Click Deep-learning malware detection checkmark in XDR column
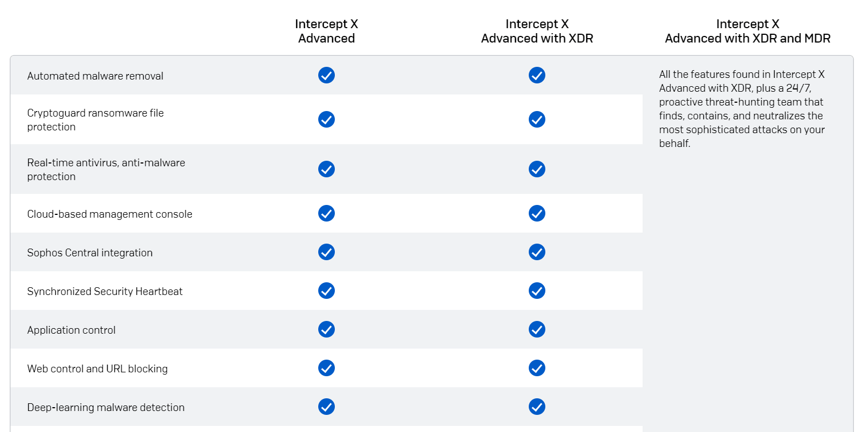The height and width of the screenshot is (432, 868). 537,407
